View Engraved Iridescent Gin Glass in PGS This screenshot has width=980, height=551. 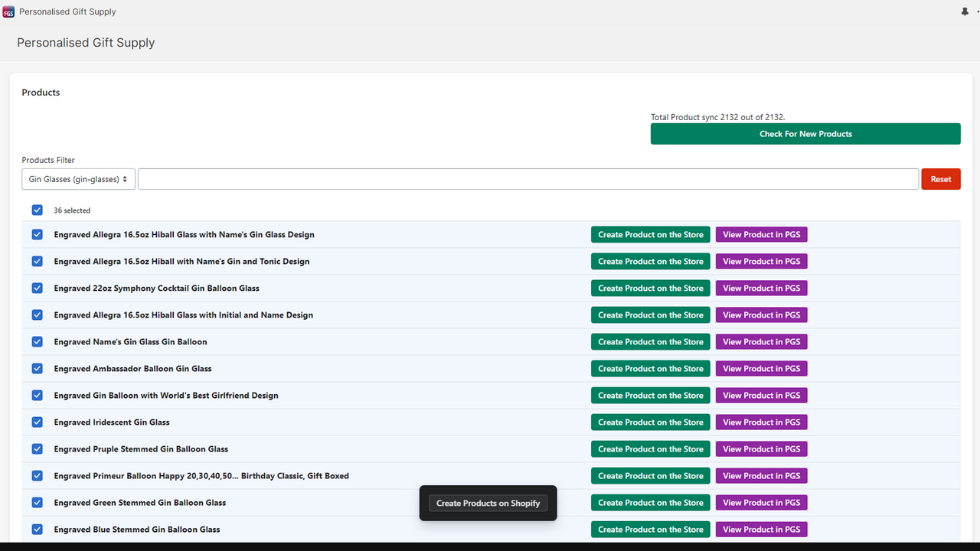(761, 422)
